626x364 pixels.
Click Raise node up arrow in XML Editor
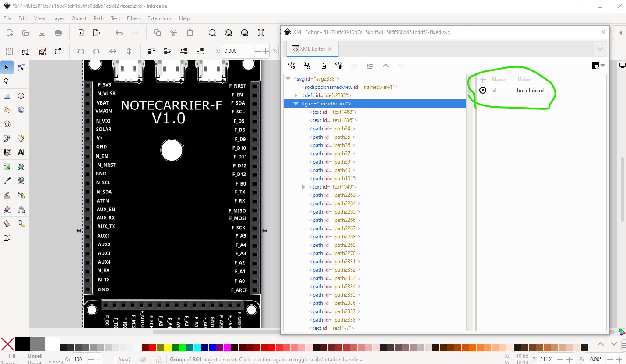(386, 66)
